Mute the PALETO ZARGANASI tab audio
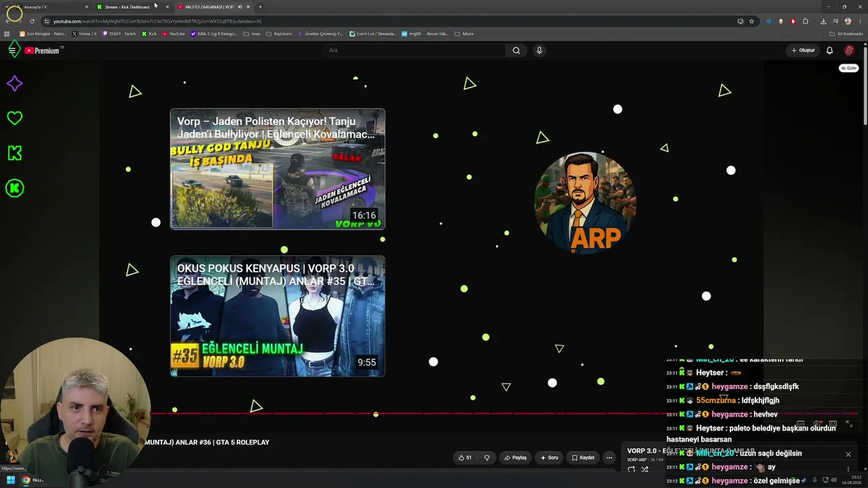The height and width of the screenshot is (488, 868). pos(239,7)
